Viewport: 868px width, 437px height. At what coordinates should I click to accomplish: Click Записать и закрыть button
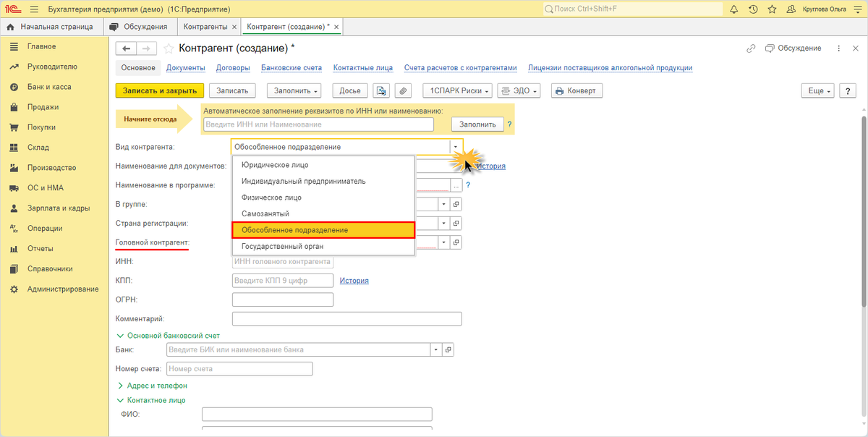click(x=160, y=90)
